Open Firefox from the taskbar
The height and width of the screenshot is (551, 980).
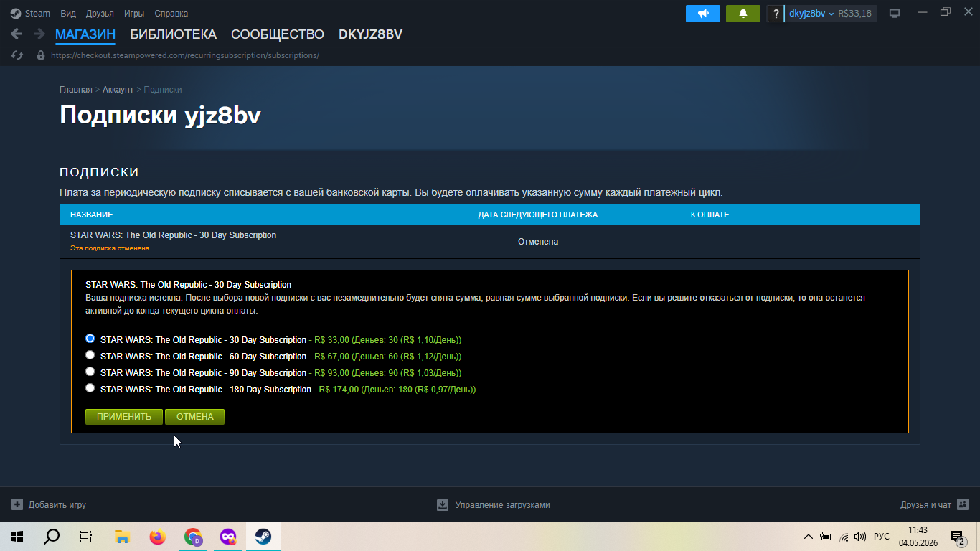click(157, 537)
